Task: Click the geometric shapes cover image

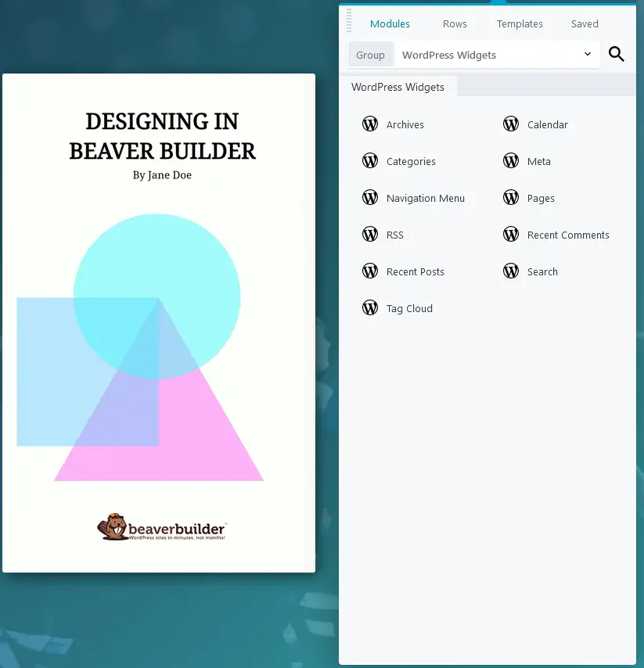Action: click(140, 347)
